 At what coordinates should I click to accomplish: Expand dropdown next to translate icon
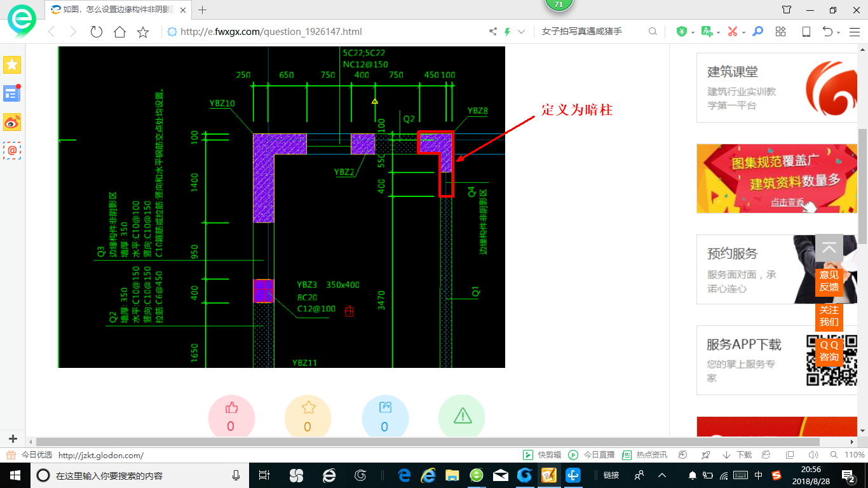pos(718,32)
